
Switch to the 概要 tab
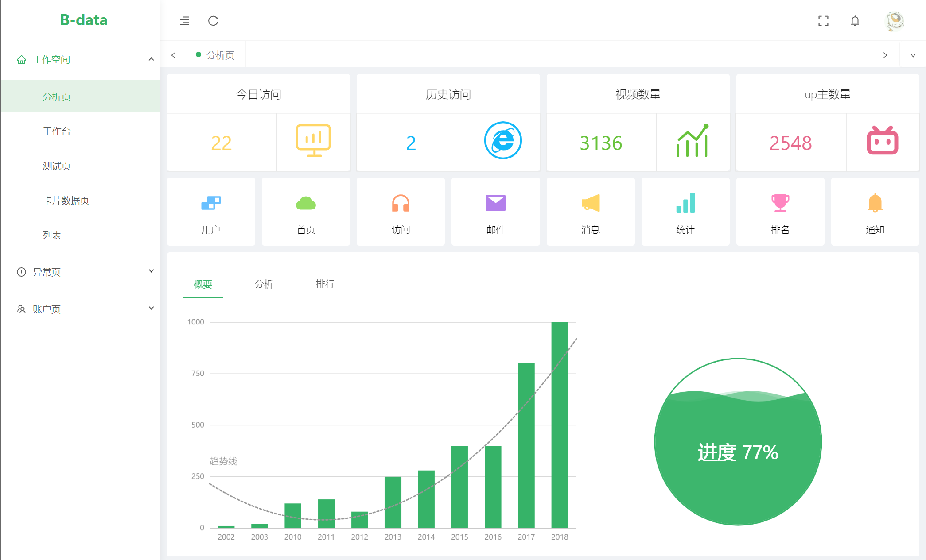203,284
